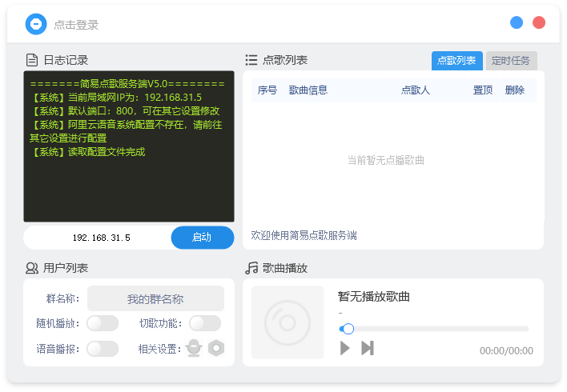
Task: Click log line 默认端口：800
Action: 125,111
